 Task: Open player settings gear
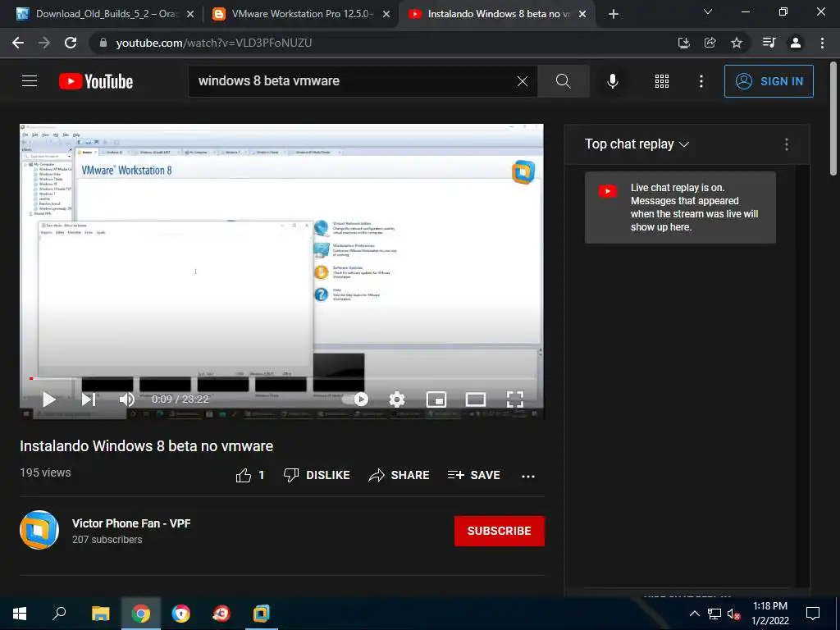397,399
